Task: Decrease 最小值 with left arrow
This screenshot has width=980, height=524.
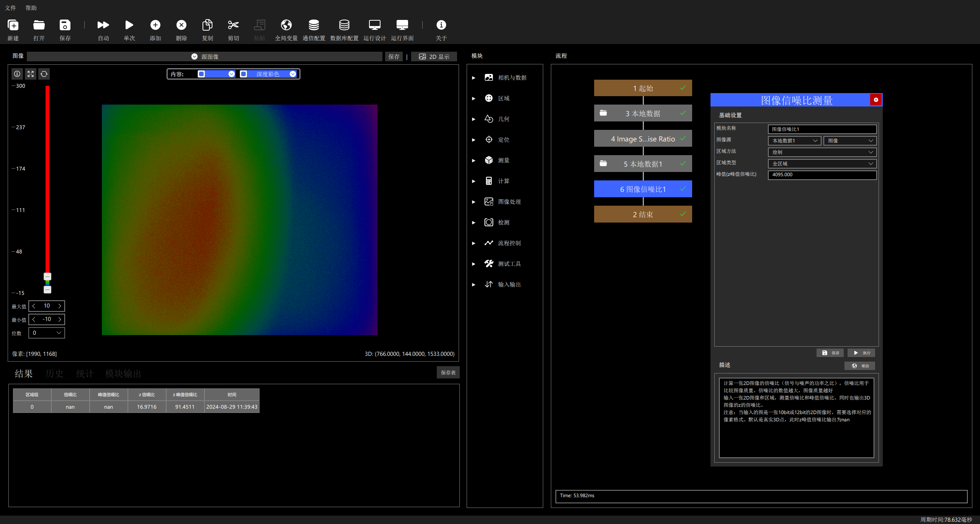Action: pyautogui.click(x=34, y=319)
